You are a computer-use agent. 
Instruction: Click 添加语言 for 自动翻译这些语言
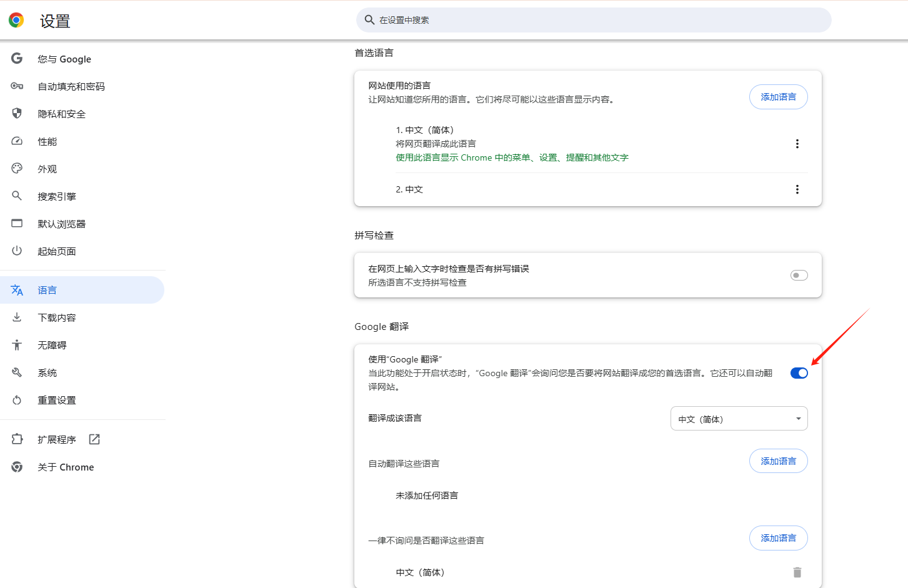click(x=778, y=461)
